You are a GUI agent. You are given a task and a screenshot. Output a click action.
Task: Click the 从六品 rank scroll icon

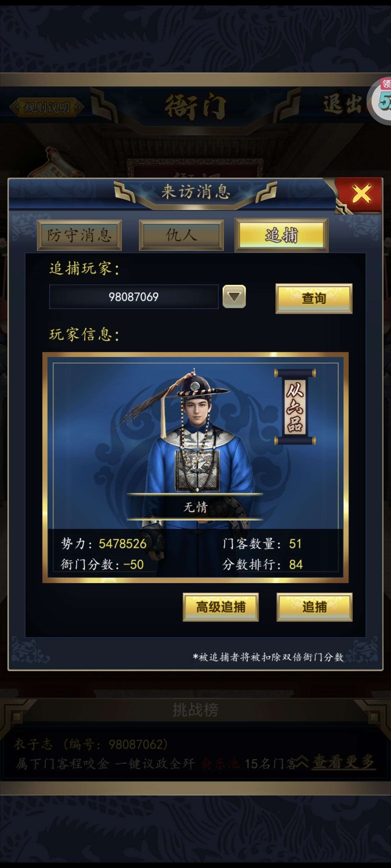point(295,406)
